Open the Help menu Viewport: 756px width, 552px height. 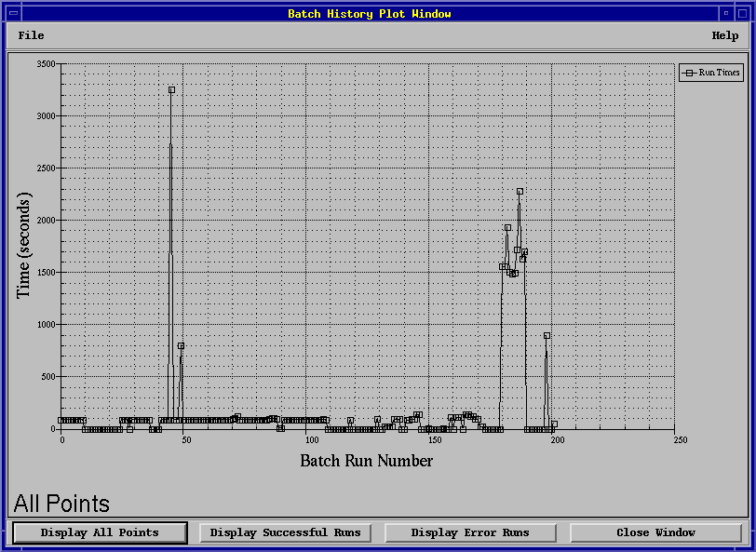pos(724,35)
